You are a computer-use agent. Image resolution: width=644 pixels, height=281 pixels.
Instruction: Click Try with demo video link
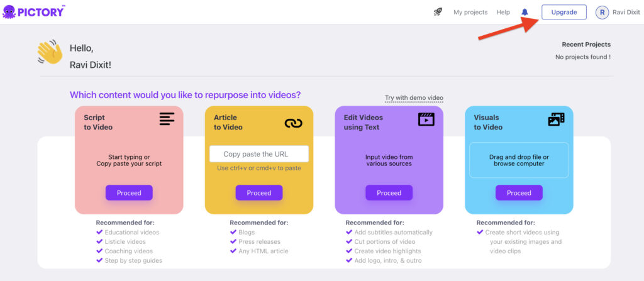pyautogui.click(x=414, y=98)
